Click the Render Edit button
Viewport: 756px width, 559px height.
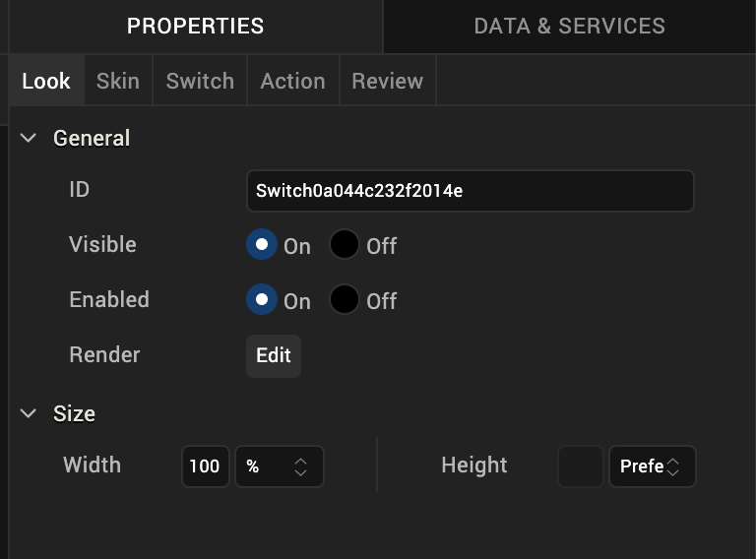tap(273, 355)
